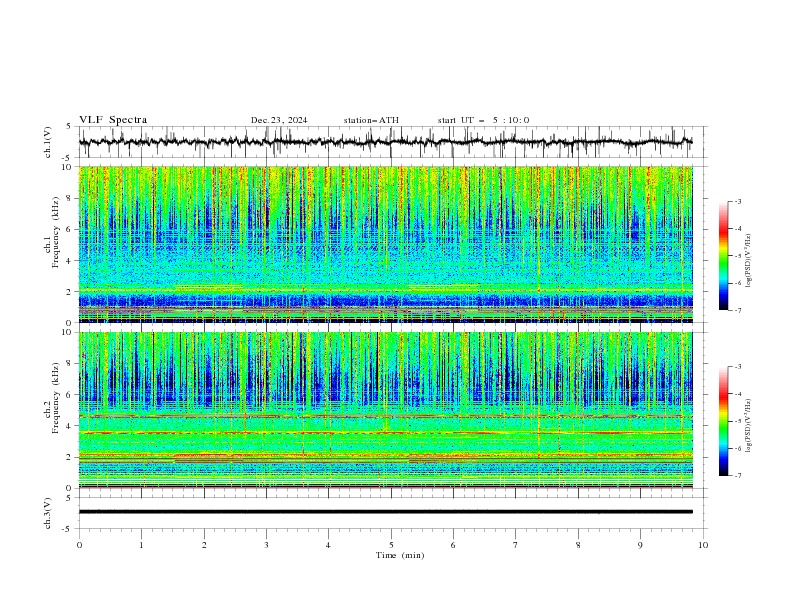
Task: Click time axis tick label '10'
Action: click(703, 545)
